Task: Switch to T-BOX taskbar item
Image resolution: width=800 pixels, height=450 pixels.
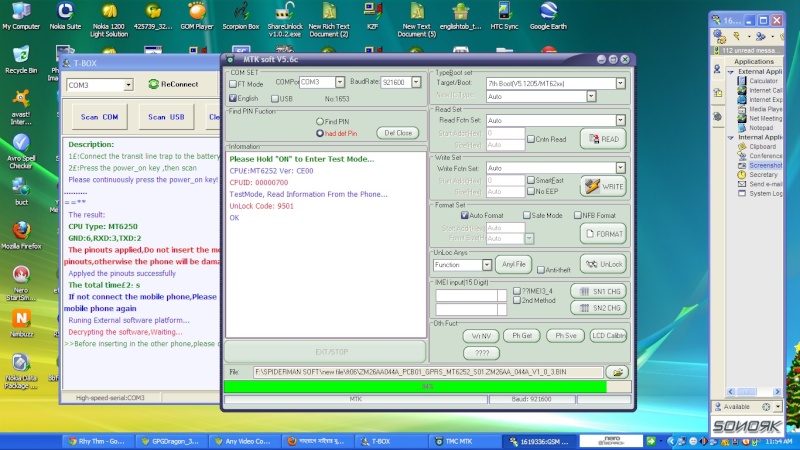Action: tap(390, 441)
